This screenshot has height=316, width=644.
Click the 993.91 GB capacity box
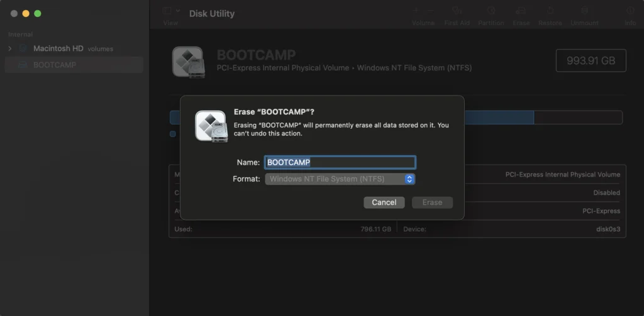591,61
